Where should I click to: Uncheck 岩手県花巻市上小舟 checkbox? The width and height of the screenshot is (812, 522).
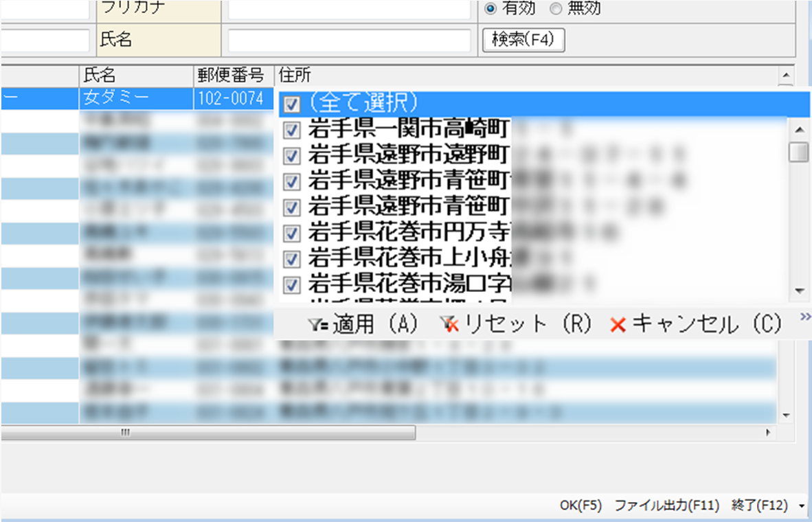(293, 258)
